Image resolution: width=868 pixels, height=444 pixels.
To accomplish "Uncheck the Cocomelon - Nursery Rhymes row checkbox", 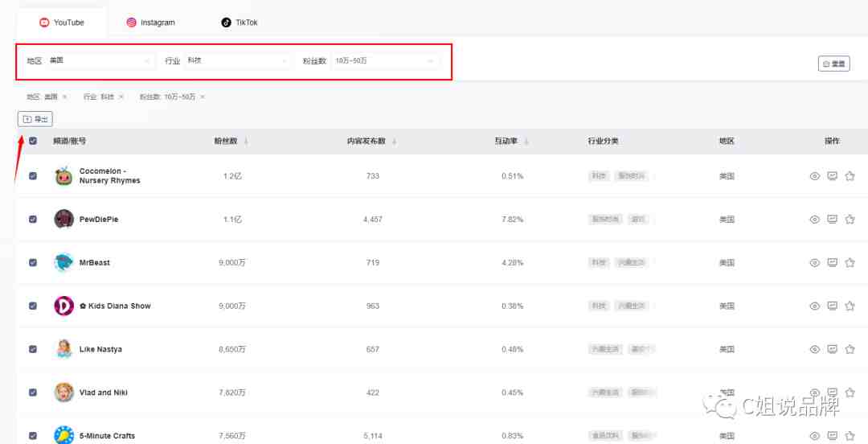I will 33,175.
